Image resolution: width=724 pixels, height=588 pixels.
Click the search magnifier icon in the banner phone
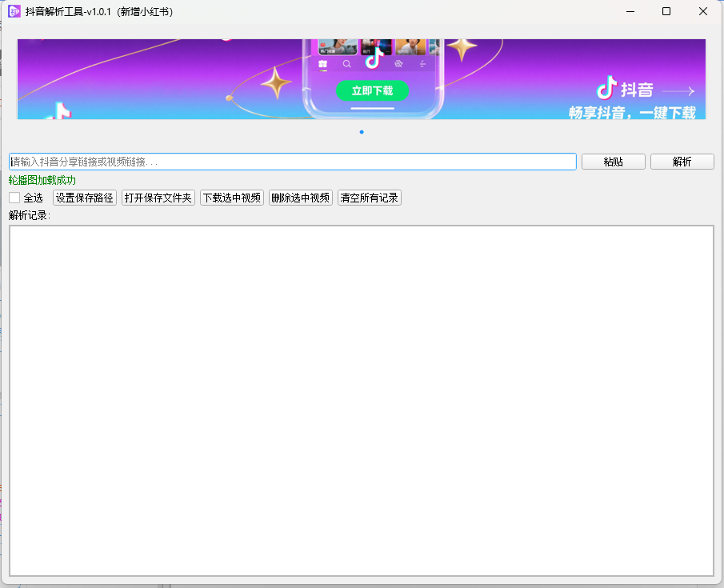347,64
